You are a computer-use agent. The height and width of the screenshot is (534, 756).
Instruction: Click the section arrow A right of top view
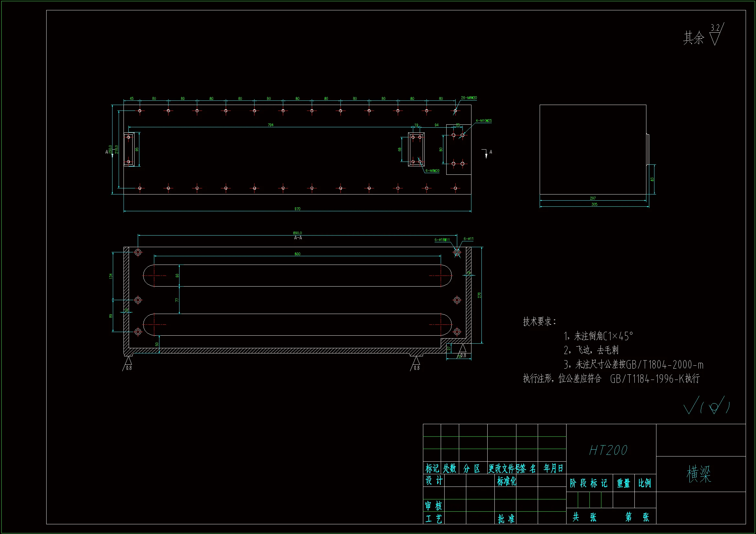click(486, 153)
